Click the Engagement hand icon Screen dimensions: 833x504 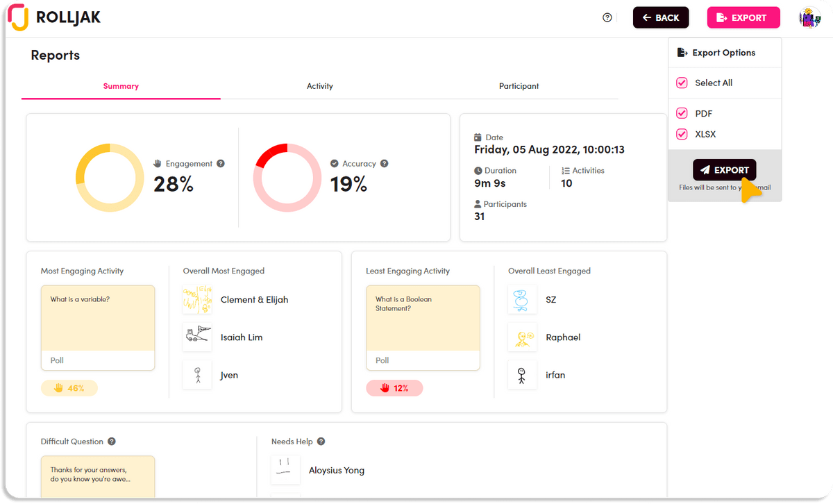(157, 164)
